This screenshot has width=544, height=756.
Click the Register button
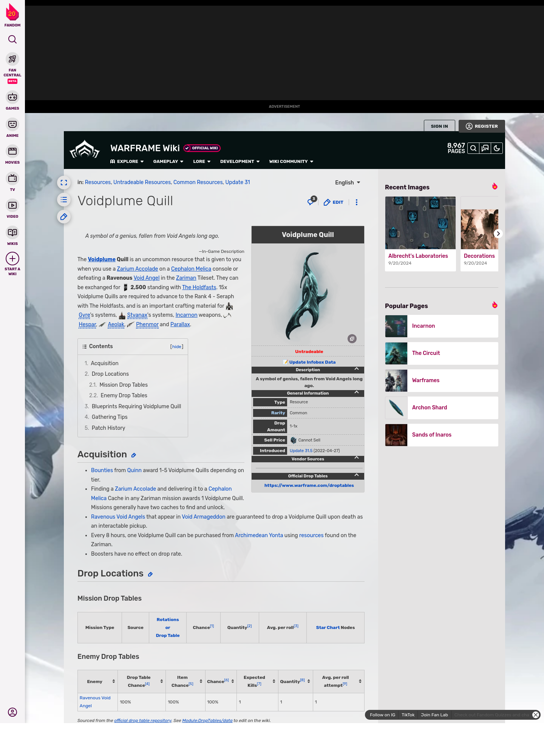[x=482, y=126]
